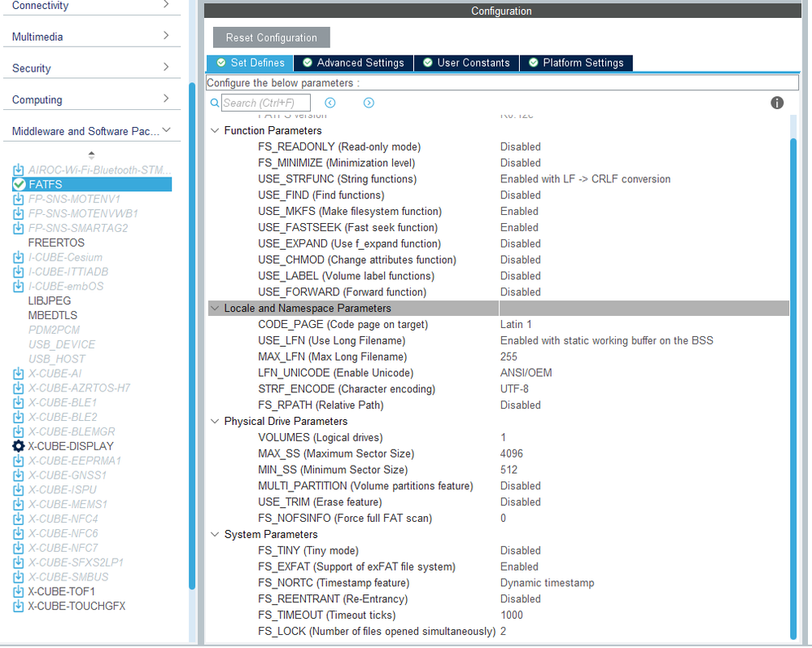The width and height of the screenshot is (812, 648).
Task: Click the green check icon beside FATFS
Action: tap(20, 185)
